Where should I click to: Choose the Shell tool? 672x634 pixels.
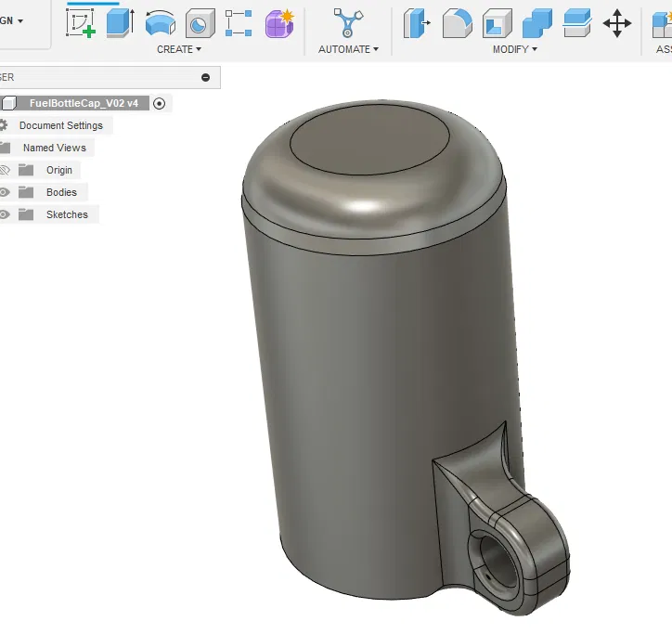tap(498, 23)
